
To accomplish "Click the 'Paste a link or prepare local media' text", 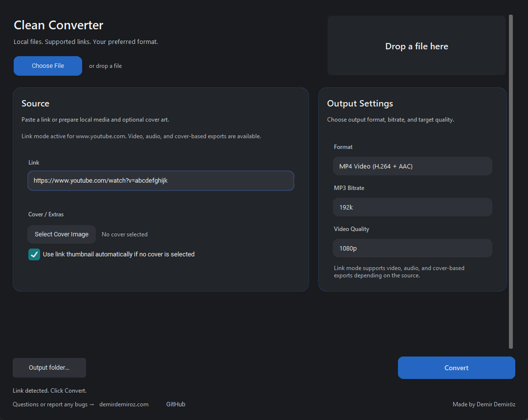I will pos(95,120).
